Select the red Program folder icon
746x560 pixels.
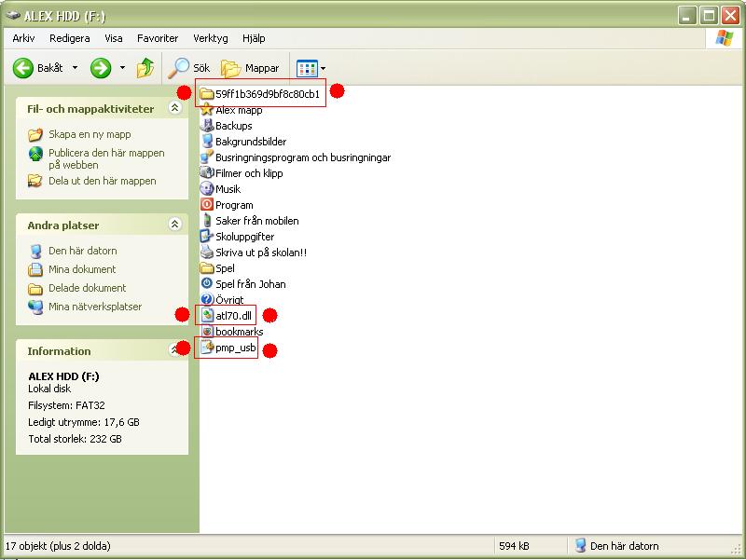tap(207, 204)
